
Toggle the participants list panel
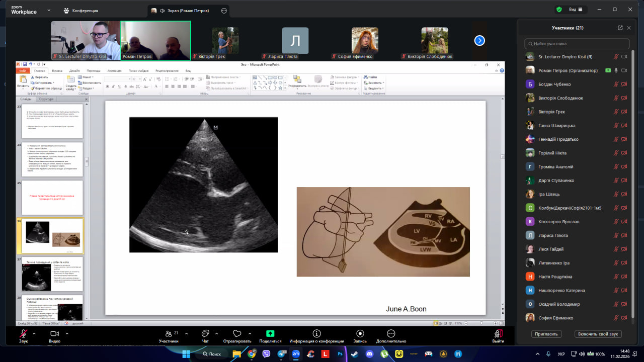coord(168,336)
